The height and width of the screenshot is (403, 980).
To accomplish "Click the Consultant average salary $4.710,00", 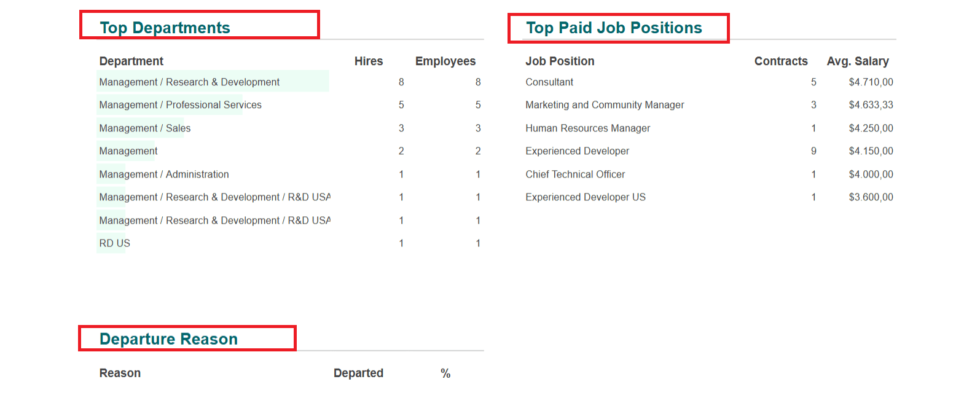I will click(871, 82).
